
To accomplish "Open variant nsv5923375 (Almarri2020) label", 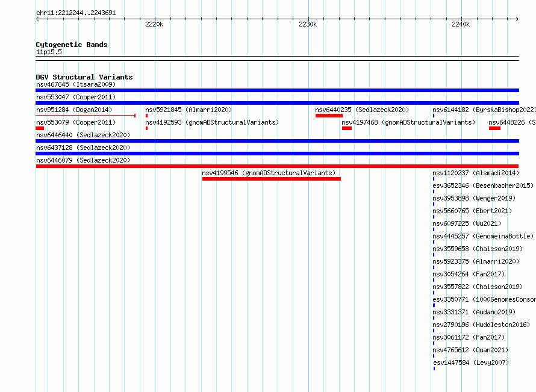I will pos(476,261).
